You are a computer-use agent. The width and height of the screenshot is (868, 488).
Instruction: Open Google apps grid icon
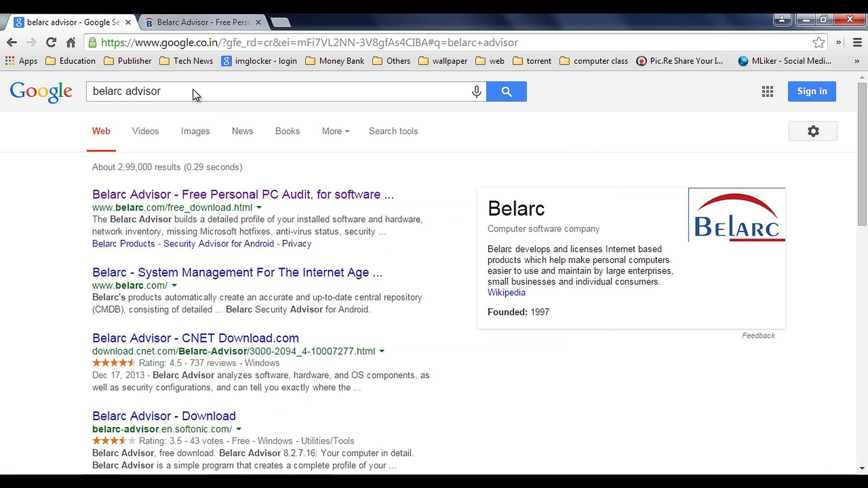(767, 92)
